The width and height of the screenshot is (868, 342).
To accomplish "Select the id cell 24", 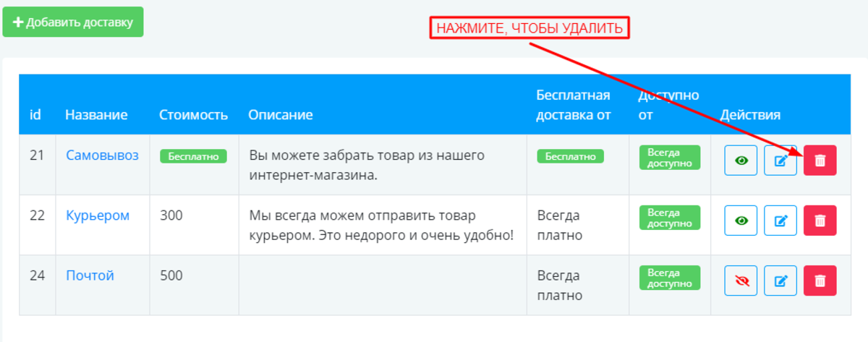I will click(x=37, y=275).
